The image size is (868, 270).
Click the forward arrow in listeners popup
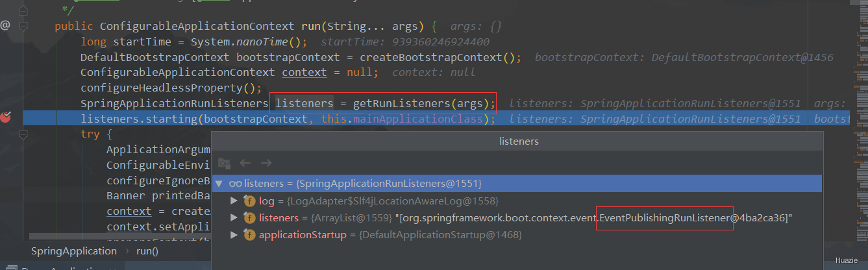[266, 163]
